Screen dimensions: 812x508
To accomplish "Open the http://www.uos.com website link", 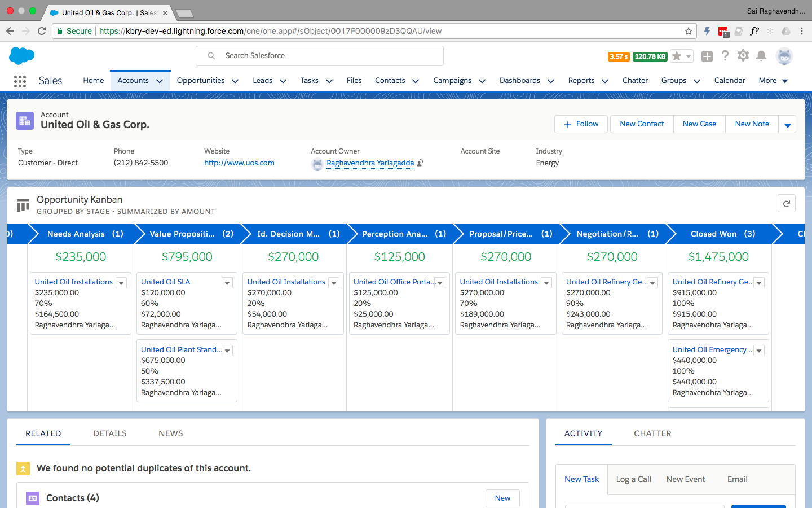I will [x=239, y=163].
